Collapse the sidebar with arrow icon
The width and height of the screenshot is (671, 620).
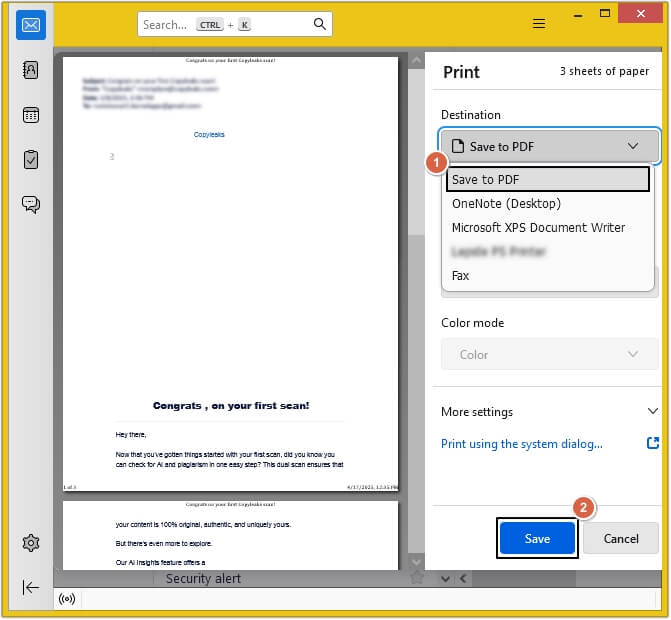click(30, 587)
